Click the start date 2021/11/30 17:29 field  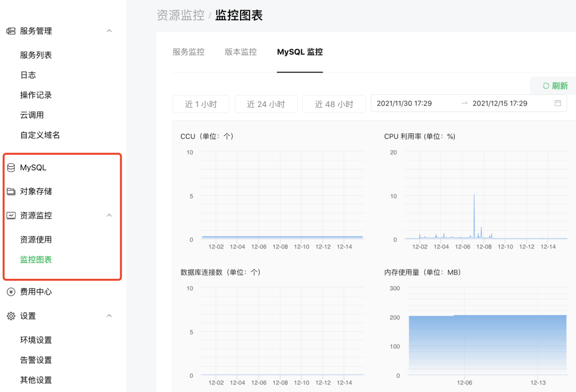(x=404, y=103)
